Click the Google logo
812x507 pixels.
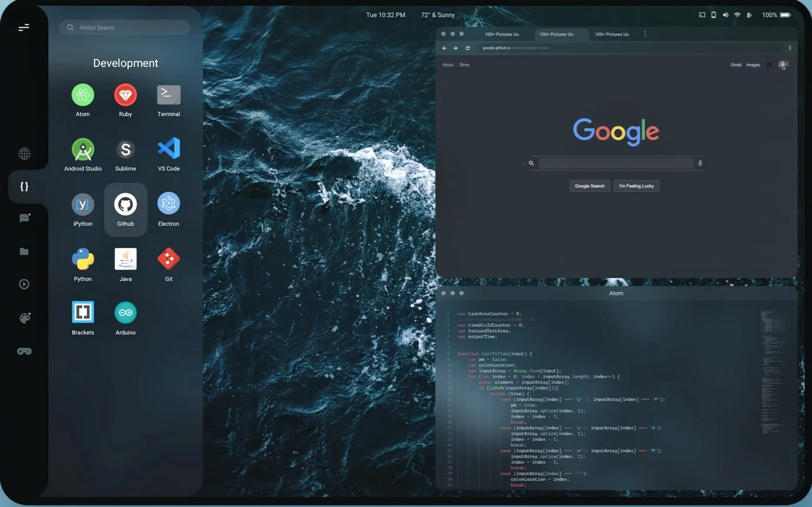pyautogui.click(x=616, y=131)
